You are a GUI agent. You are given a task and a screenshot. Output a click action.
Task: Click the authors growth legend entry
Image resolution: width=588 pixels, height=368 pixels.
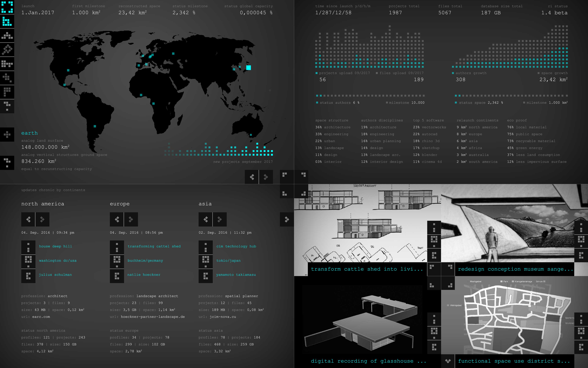click(x=469, y=73)
